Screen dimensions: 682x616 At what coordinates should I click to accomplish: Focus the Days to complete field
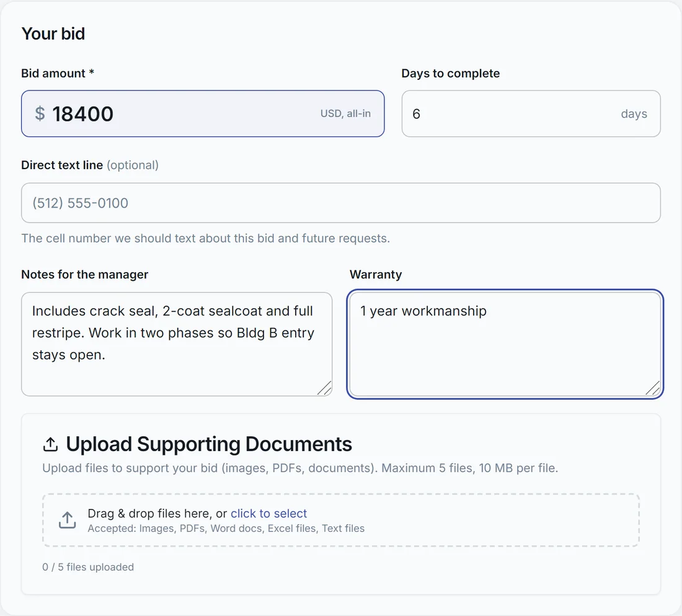pyautogui.click(x=531, y=113)
